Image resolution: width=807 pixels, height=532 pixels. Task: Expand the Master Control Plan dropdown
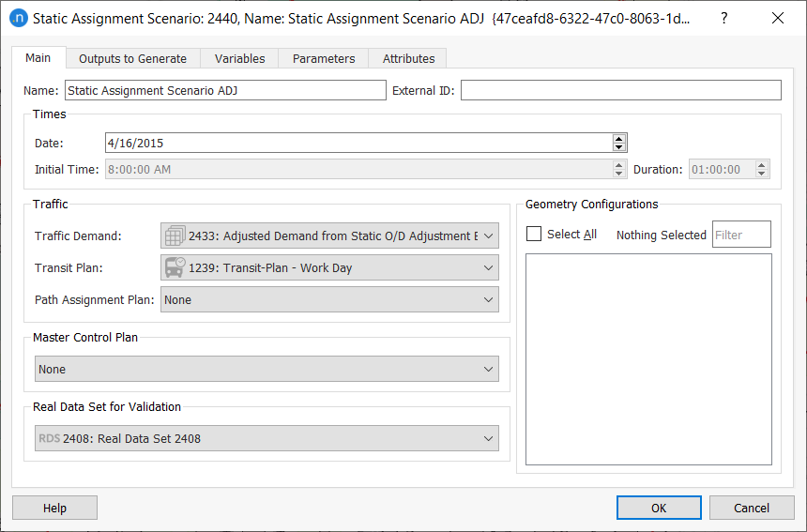coord(487,370)
